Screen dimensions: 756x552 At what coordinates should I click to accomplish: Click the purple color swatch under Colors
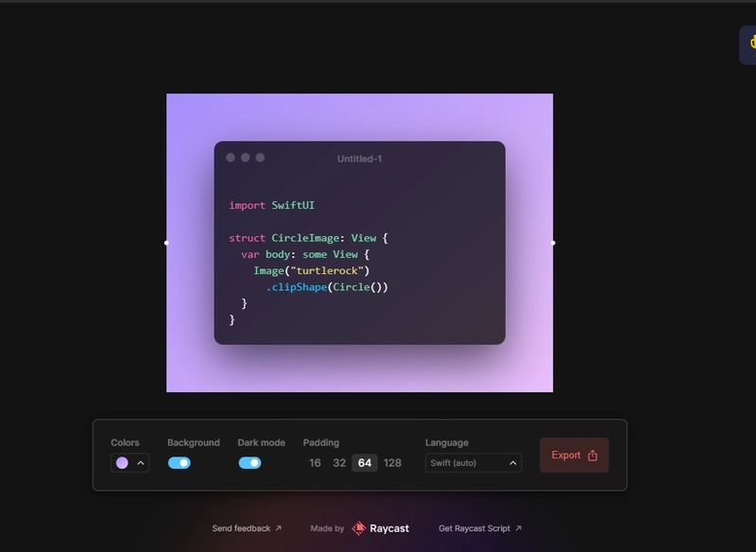(x=122, y=463)
